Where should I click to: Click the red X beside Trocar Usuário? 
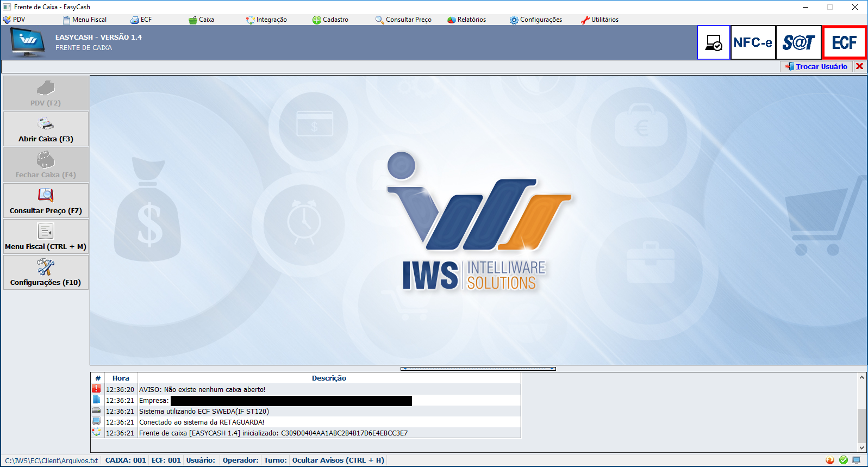[859, 66]
